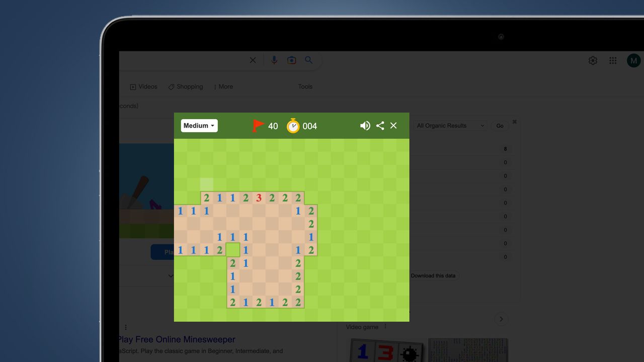
Task: Open Minesweeper thumbnail with 1 and 3
Action: pyautogui.click(x=386, y=350)
